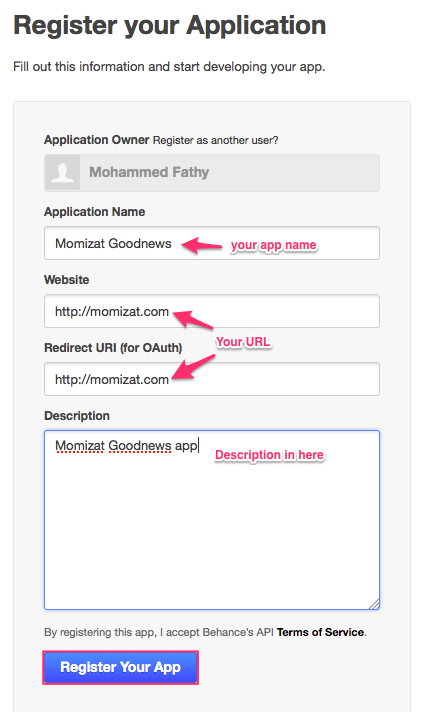Image resolution: width=424 pixels, height=712 pixels.
Task: Click the user avatar placeholder icon
Action: [x=63, y=173]
